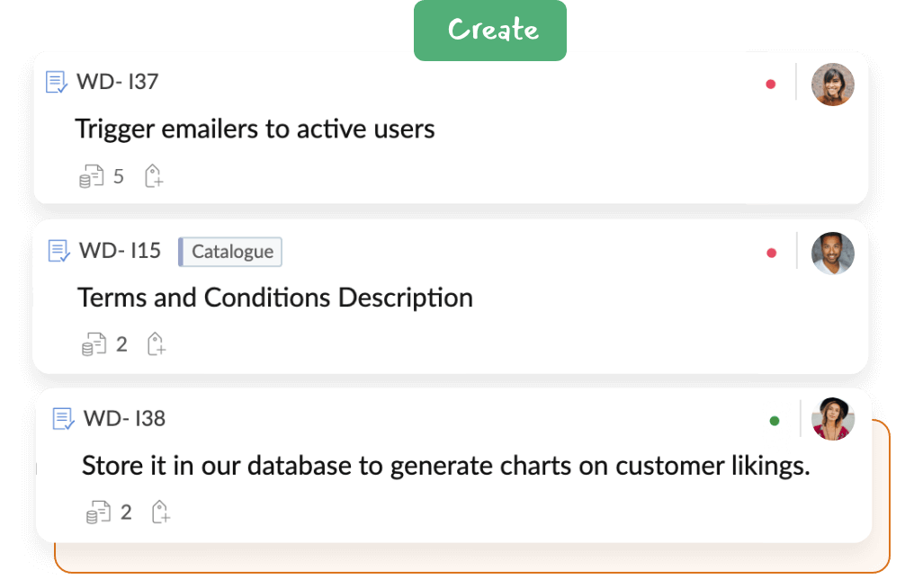905x588 pixels.
Task: Open assignee avatar on WD-I37 card
Action: 833,85
